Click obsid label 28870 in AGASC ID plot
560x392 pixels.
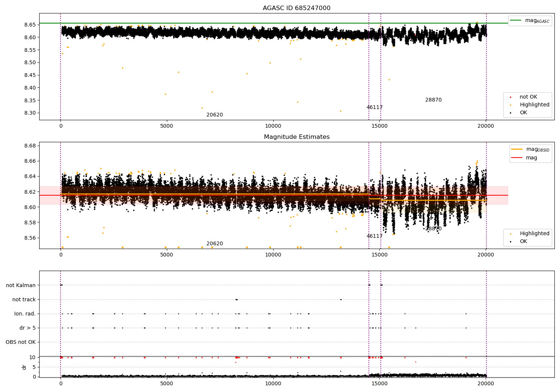tap(433, 100)
